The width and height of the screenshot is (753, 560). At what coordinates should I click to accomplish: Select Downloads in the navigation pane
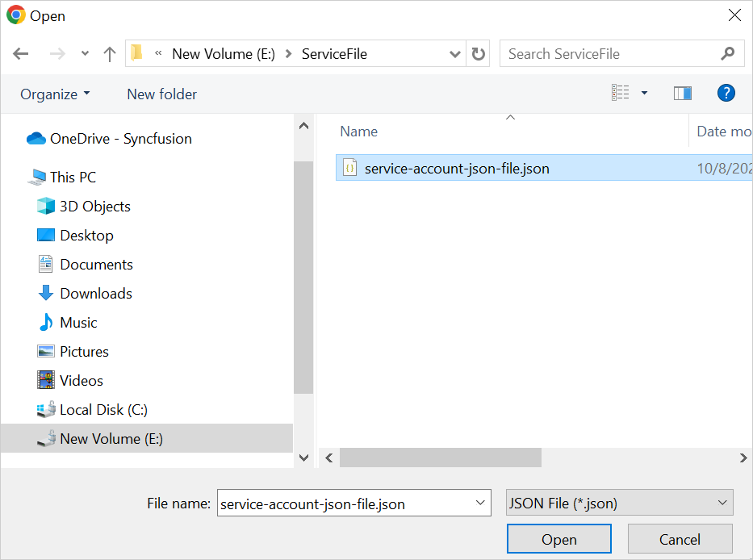tap(95, 294)
